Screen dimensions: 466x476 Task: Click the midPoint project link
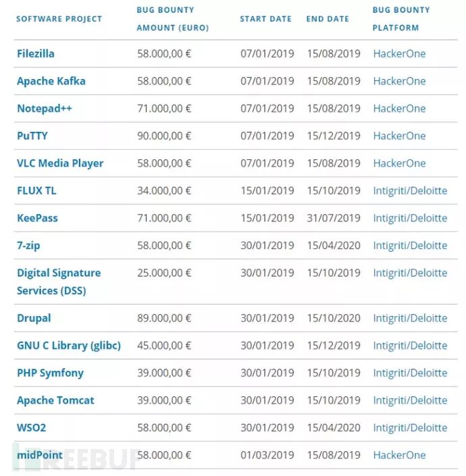[x=40, y=455]
